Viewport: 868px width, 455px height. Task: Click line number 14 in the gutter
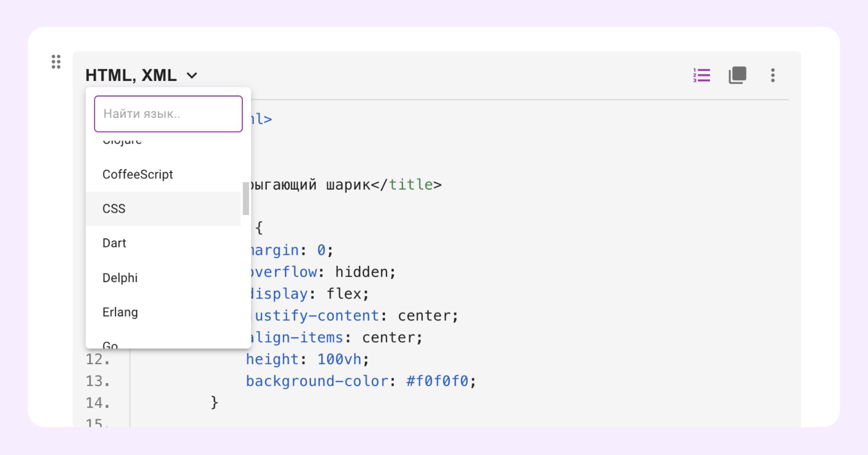click(97, 403)
